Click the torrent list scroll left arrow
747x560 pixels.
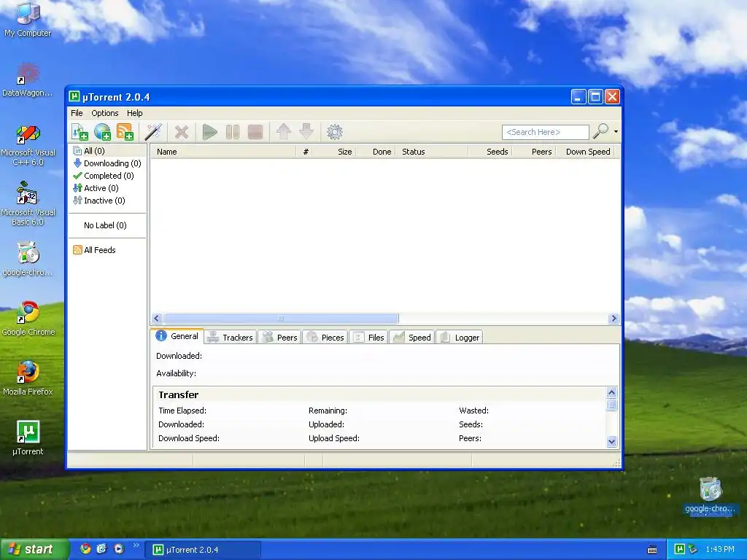coord(157,318)
